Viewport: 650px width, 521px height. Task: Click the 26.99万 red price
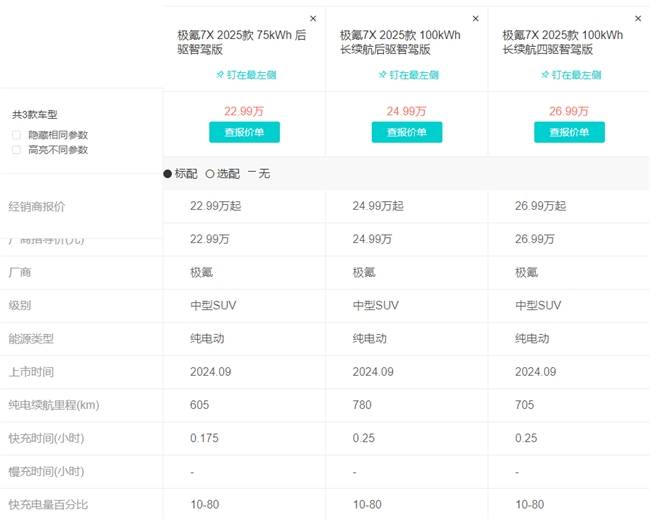pos(569,111)
